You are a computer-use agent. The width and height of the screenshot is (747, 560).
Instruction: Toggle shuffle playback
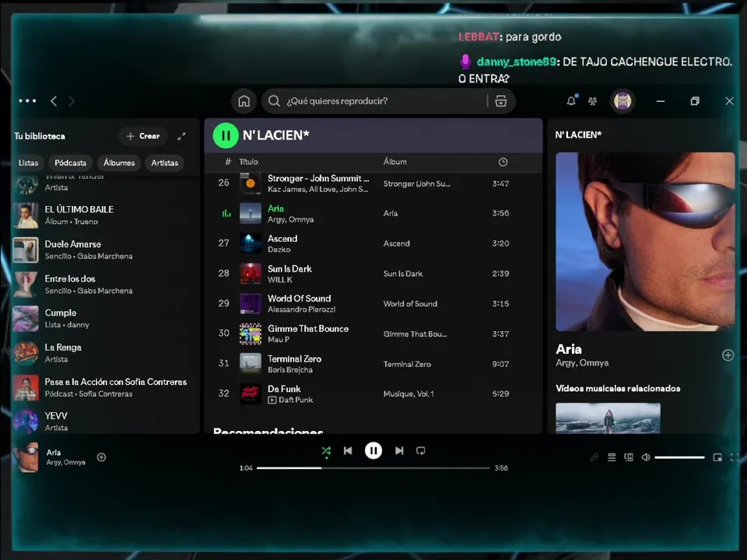pyautogui.click(x=326, y=451)
